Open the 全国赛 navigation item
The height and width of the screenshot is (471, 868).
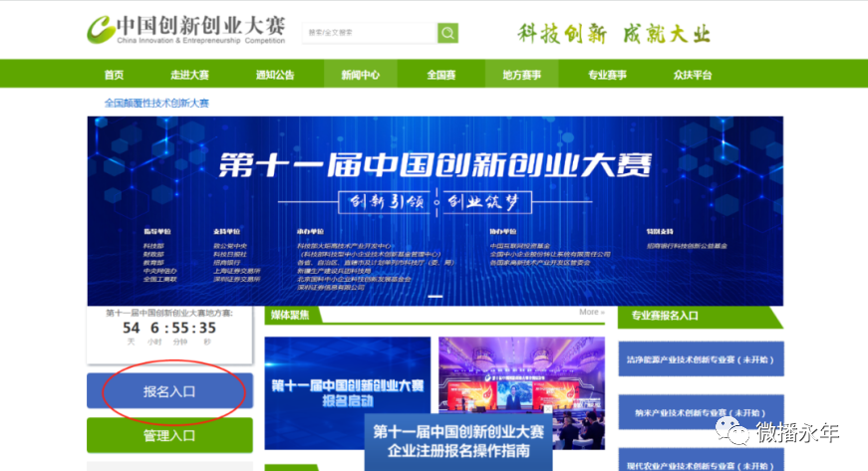[441, 75]
